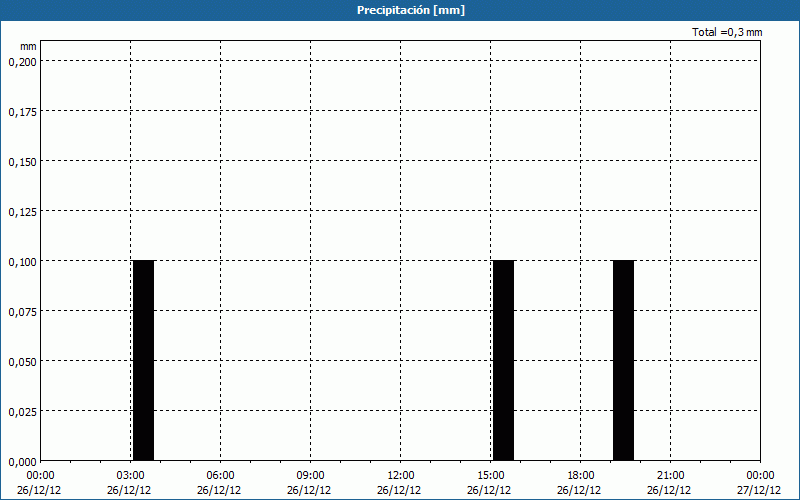Click the 0,025 y-axis value

click(x=22, y=412)
